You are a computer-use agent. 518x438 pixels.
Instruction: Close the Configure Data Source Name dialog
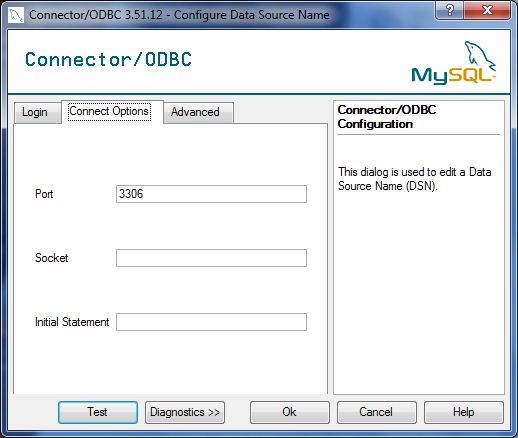[487, 10]
